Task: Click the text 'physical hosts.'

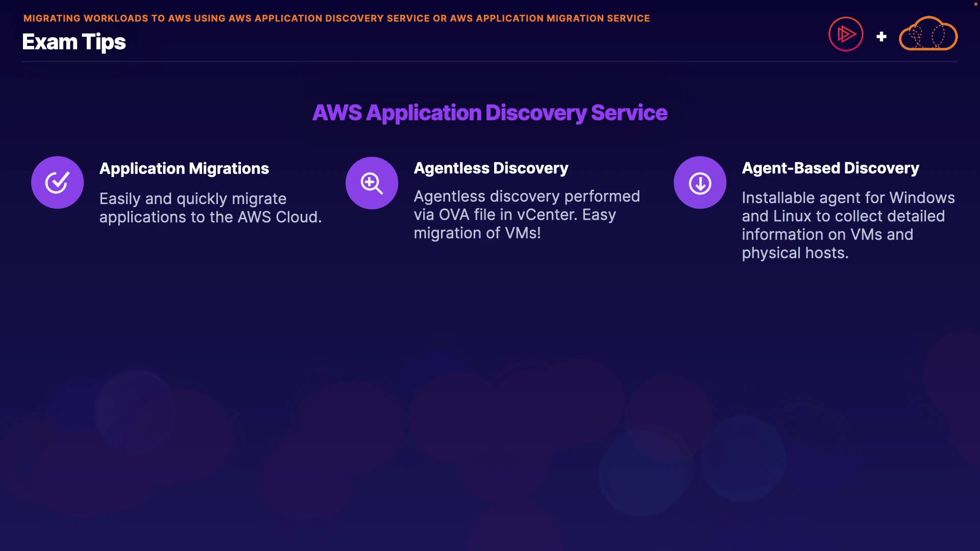Action: (795, 253)
